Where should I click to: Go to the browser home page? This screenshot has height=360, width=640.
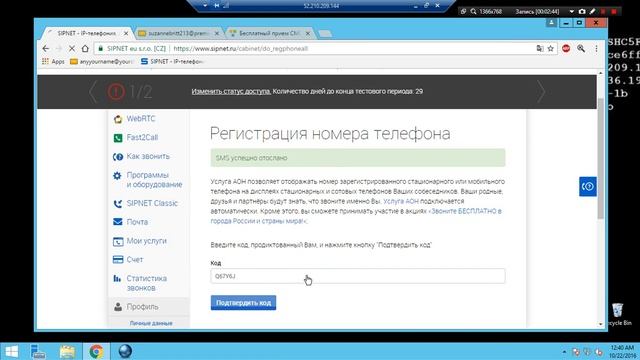click(x=85, y=49)
